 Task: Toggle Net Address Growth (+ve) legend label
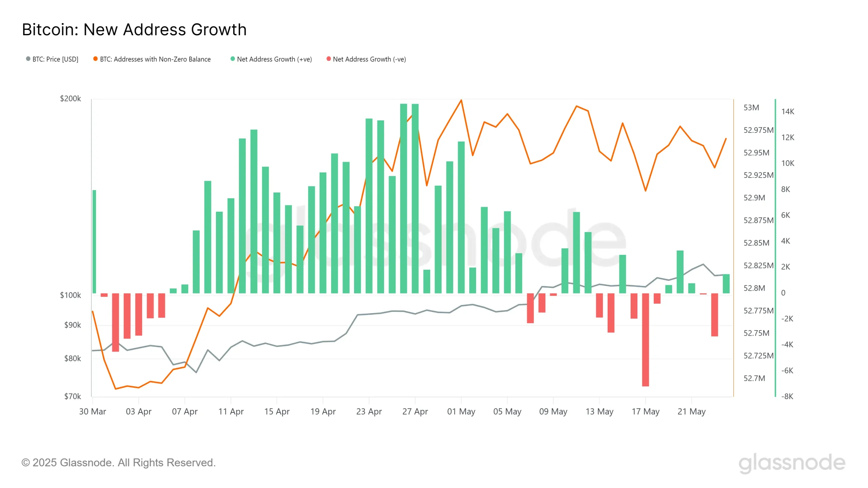pos(274,59)
